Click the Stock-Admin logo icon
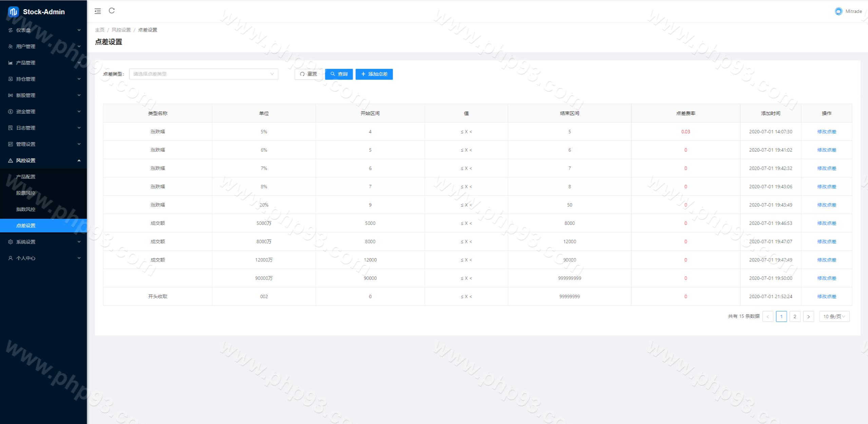 13,12
